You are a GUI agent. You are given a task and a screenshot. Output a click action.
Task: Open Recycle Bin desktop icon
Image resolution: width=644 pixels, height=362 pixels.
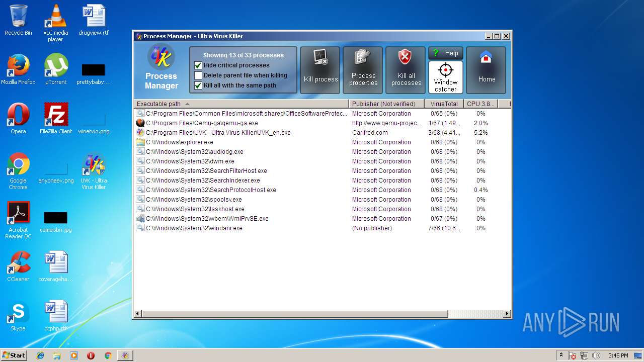tap(18, 20)
